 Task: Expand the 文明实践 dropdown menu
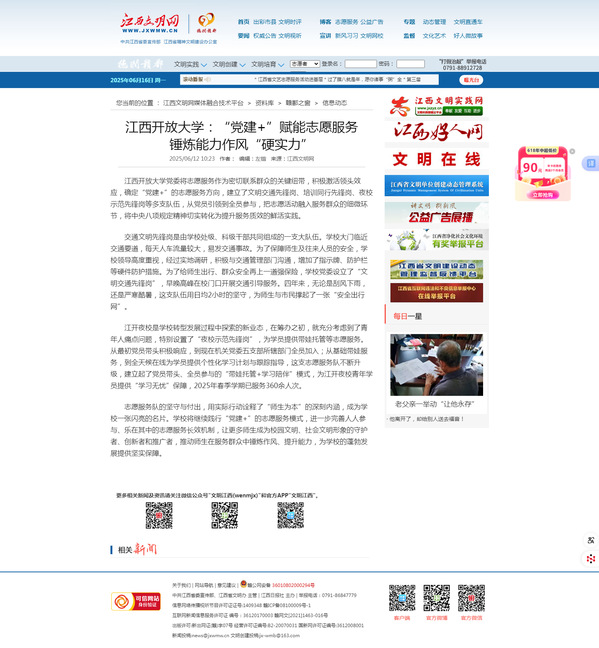(190, 64)
